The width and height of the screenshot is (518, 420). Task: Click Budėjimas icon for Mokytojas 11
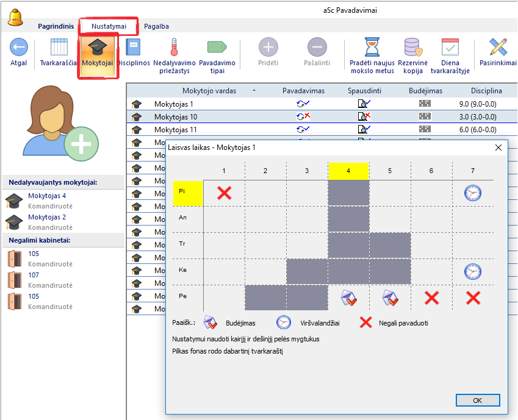tap(425, 129)
